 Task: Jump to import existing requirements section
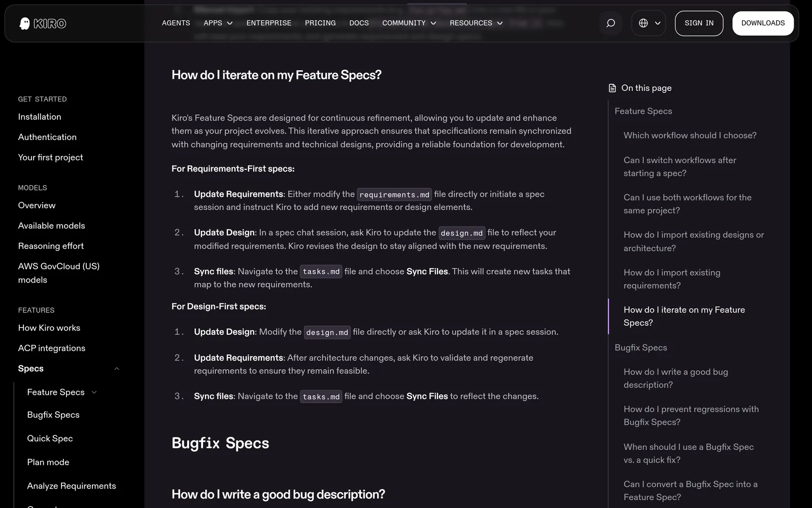672,279
